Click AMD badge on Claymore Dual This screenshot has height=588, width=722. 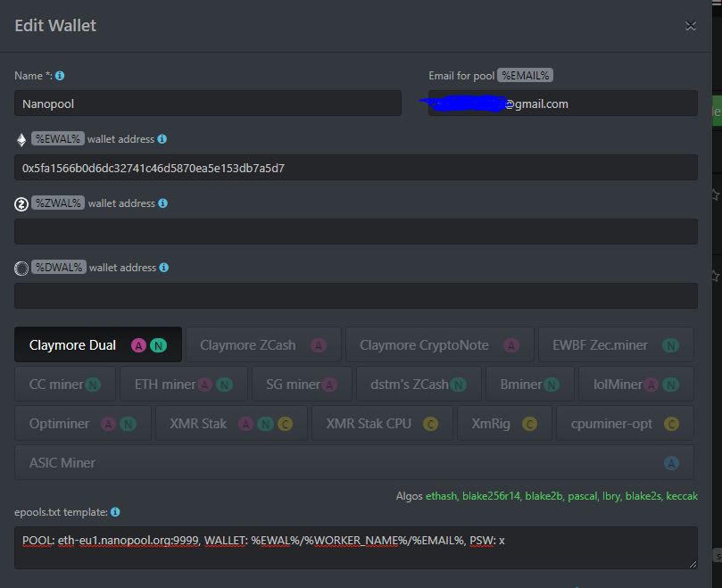[138, 345]
